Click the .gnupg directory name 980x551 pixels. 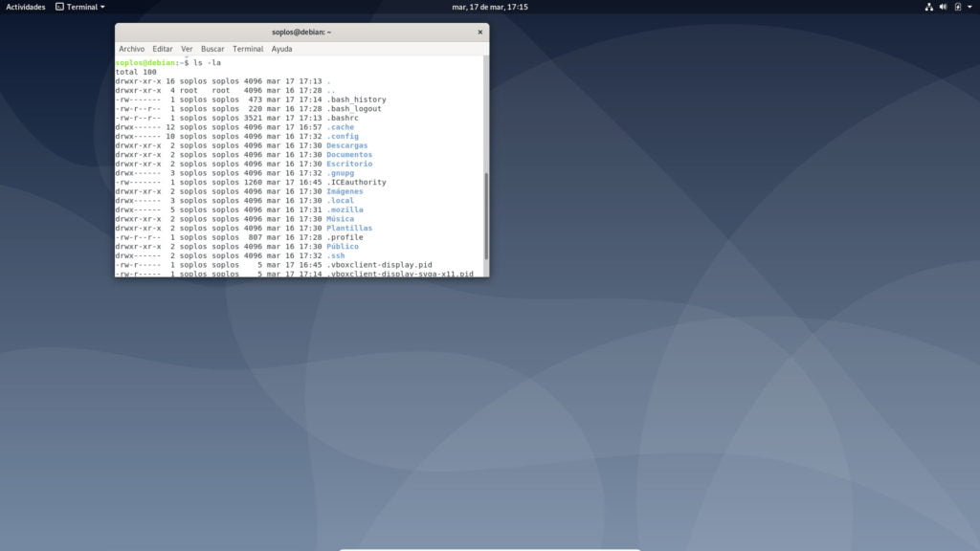pyautogui.click(x=340, y=173)
